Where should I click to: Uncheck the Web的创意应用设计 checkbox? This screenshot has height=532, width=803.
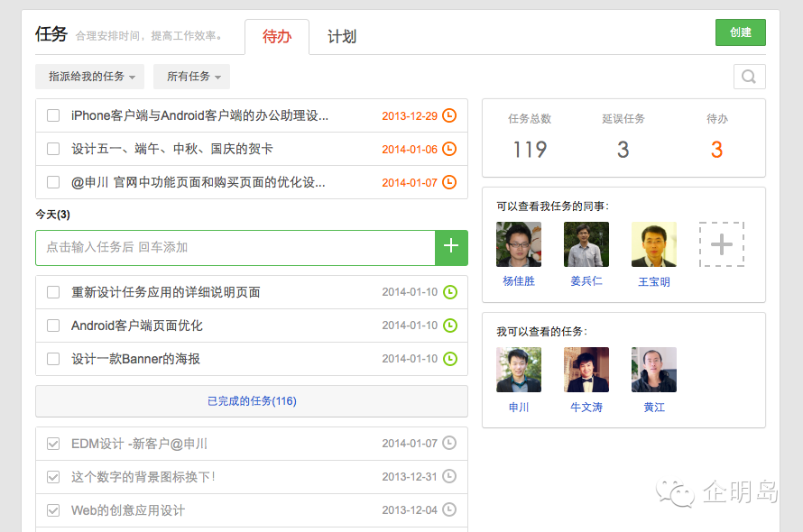[53, 510]
